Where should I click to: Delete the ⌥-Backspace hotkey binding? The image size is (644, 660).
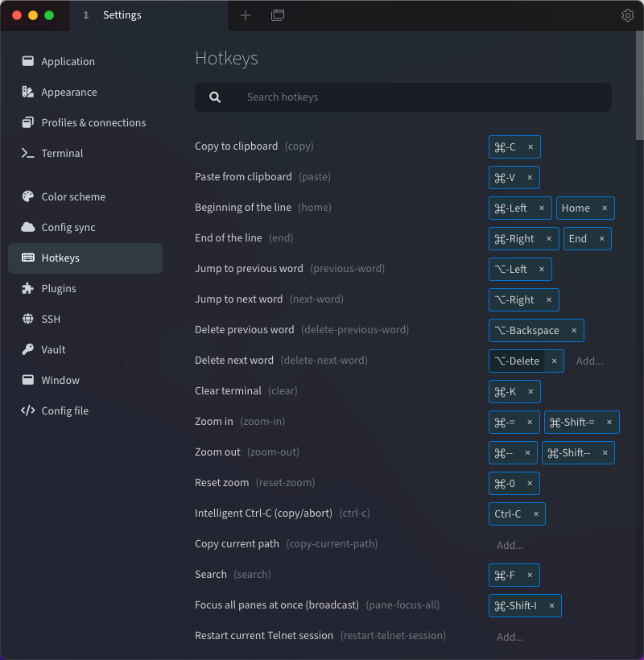[574, 331]
